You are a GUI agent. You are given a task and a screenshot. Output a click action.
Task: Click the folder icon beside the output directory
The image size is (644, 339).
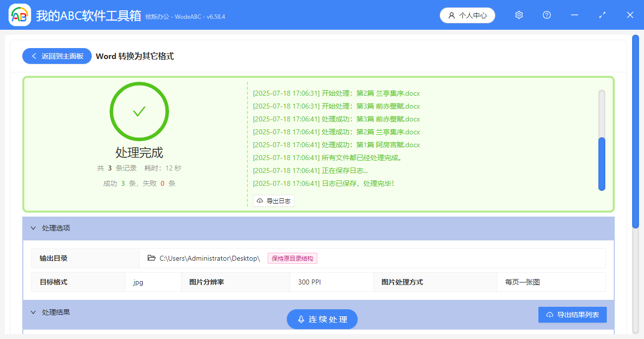(152, 258)
